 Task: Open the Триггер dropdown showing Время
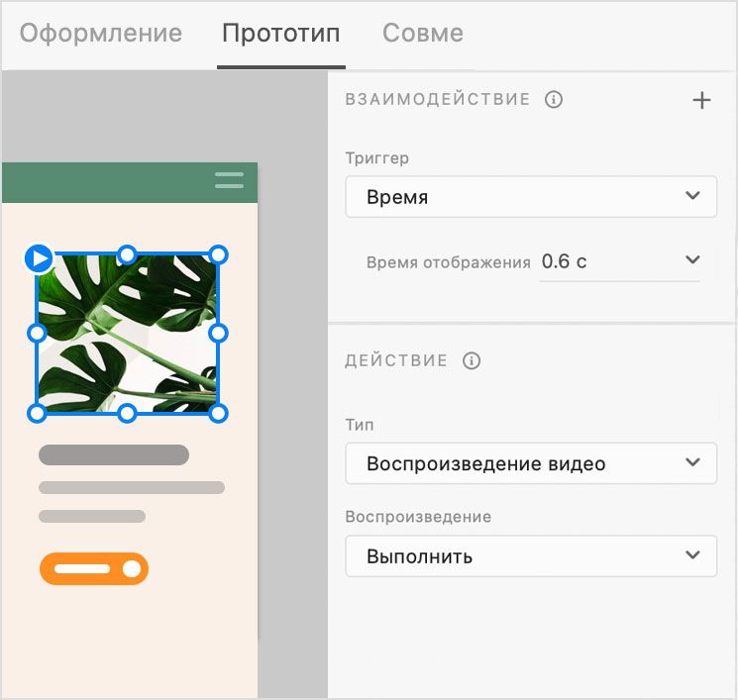(531, 197)
